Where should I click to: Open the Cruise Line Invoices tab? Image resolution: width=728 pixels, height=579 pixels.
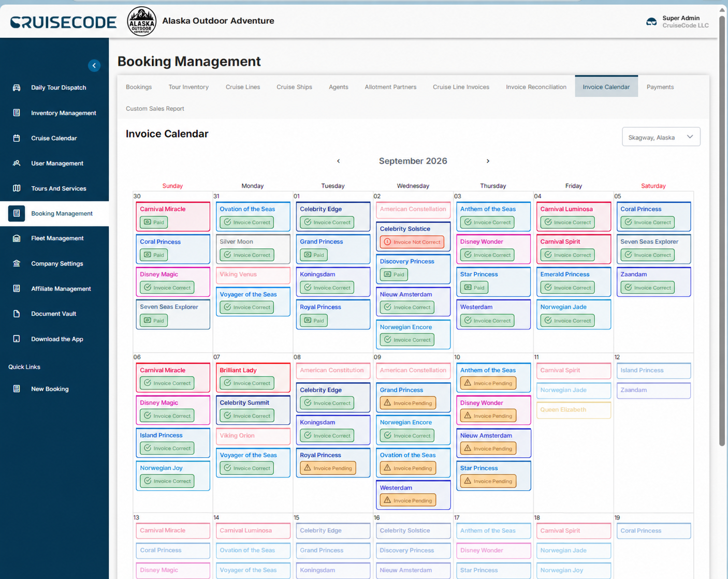(461, 87)
